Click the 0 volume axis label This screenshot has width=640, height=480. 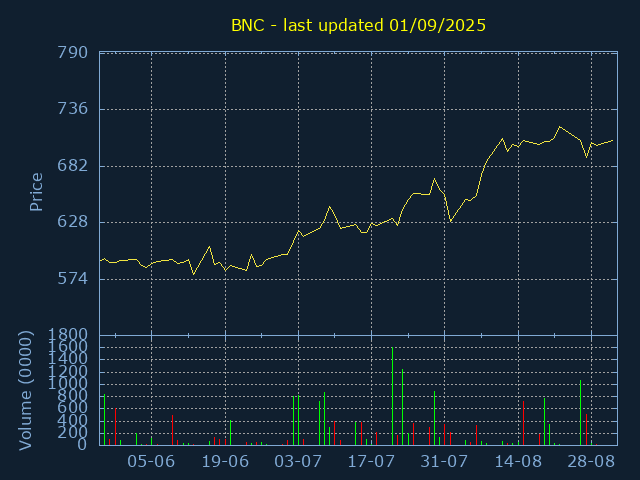tap(82, 444)
